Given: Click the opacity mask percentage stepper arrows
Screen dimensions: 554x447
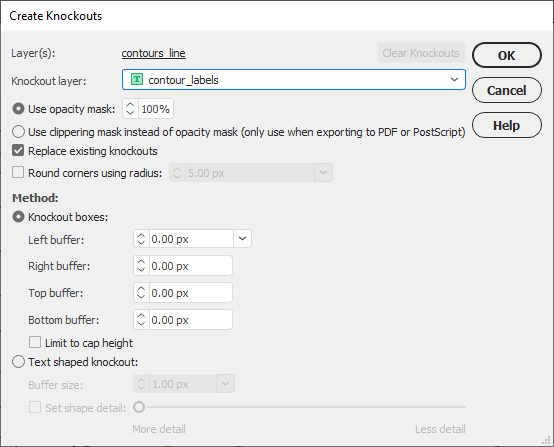Looking at the screenshot, I should click(130, 109).
